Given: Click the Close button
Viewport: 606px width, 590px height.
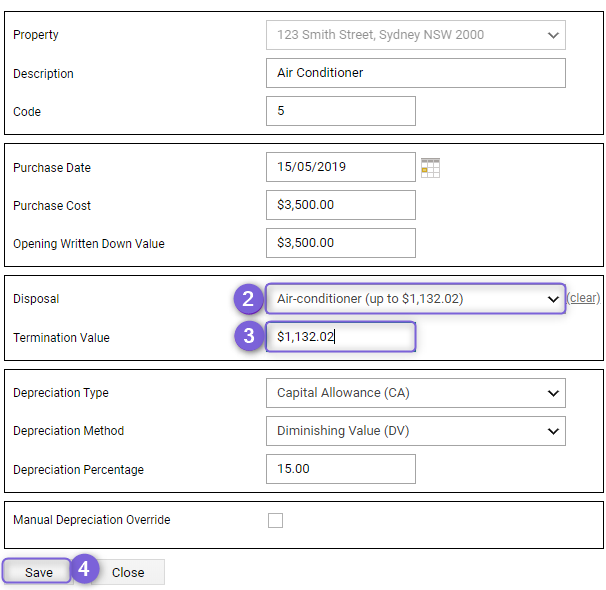Looking at the screenshot, I should click(x=128, y=572).
